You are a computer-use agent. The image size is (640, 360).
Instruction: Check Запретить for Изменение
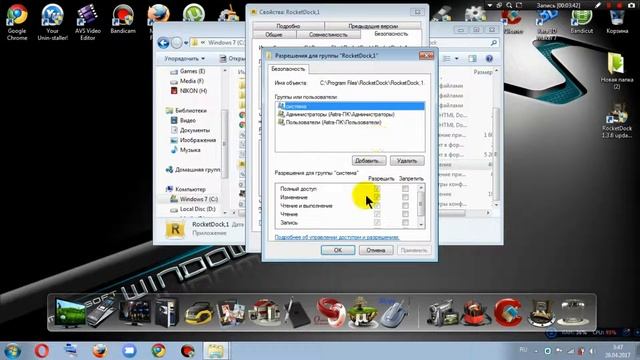[405, 197]
